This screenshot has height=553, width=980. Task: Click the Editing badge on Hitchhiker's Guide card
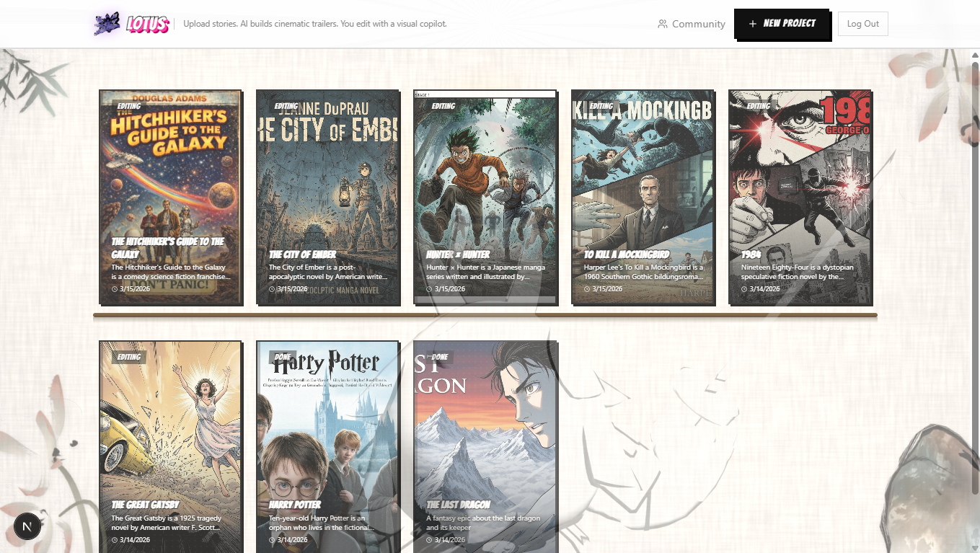(x=129, y=106)
